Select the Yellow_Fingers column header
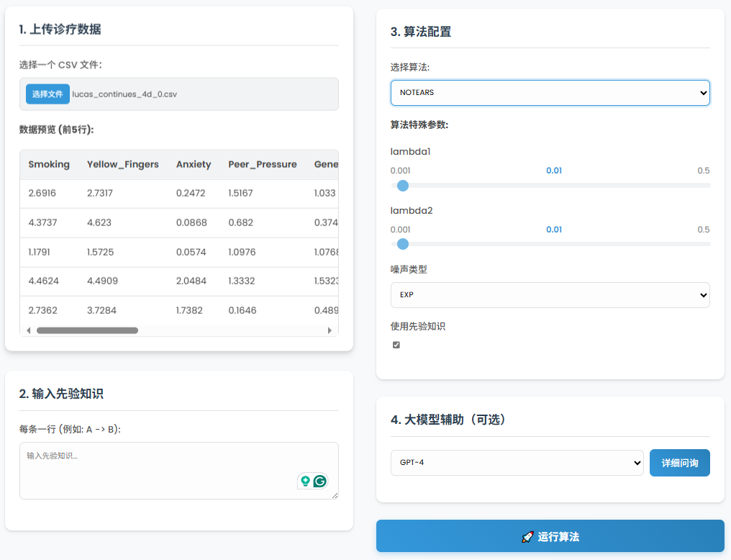731x560 pixels. coord(123,165)
